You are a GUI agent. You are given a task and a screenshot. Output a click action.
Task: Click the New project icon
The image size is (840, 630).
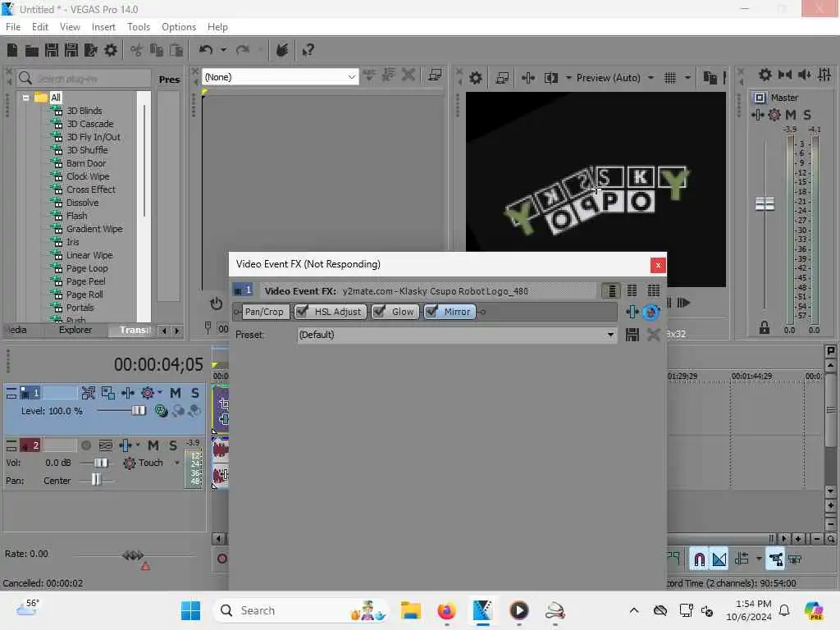point(12,50)
